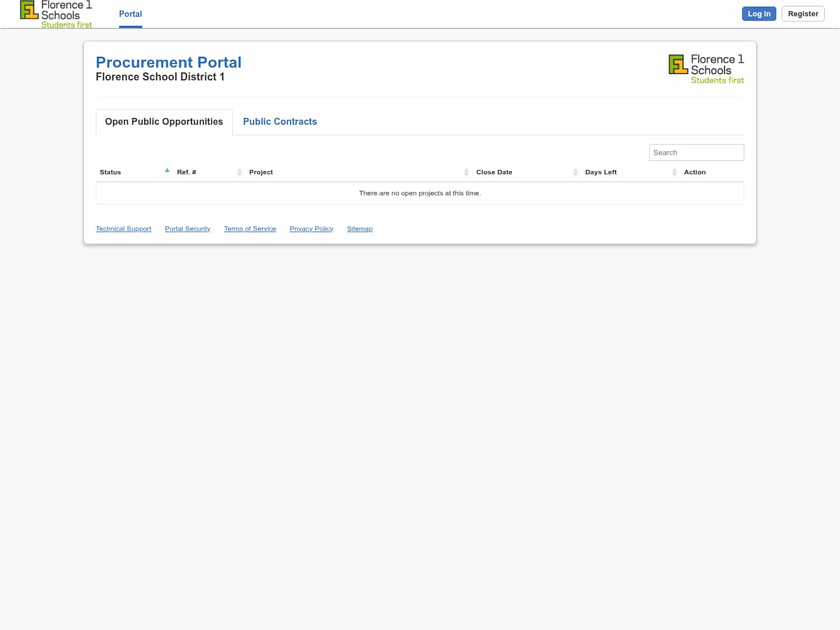View the Terms of Service link
The width and height of the screenshot is (840, 630).
pyautogui.click(x=250, y=229)
